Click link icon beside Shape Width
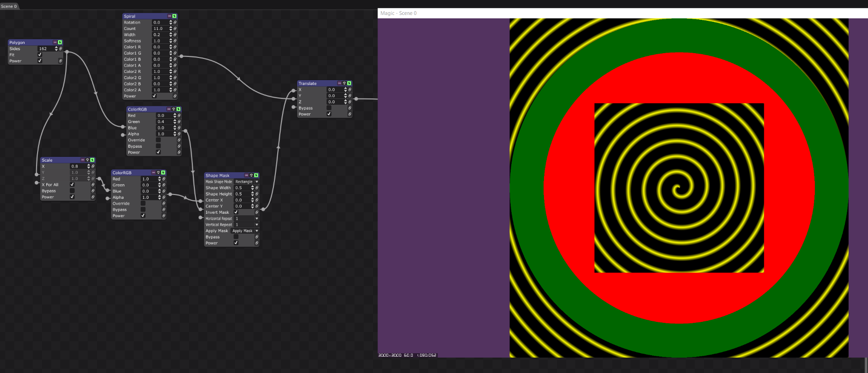Screen dimensions: 868x373 point(257,188)
